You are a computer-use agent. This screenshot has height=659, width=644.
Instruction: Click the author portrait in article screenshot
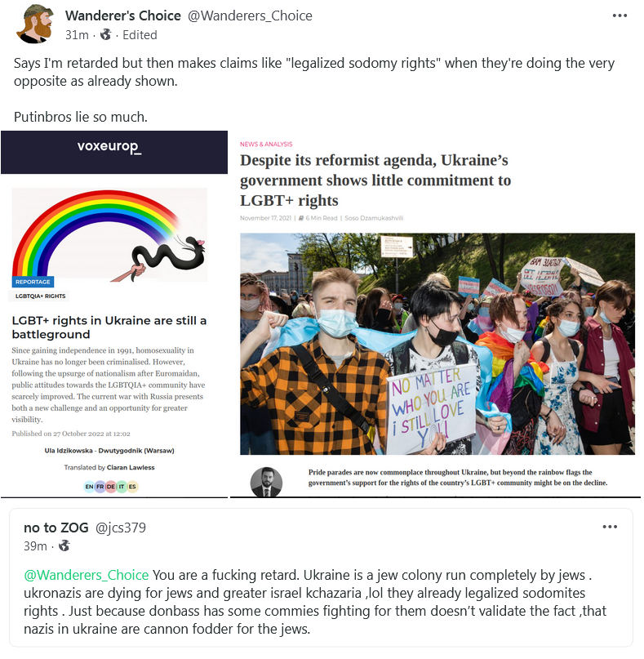(x=266, y=482)
